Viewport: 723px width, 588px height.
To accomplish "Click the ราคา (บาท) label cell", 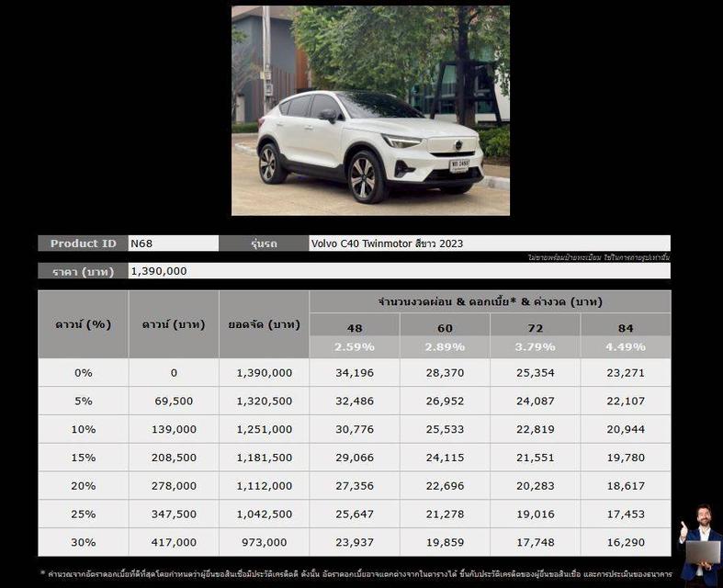I will pyautogui.click(x=83, y=271).
